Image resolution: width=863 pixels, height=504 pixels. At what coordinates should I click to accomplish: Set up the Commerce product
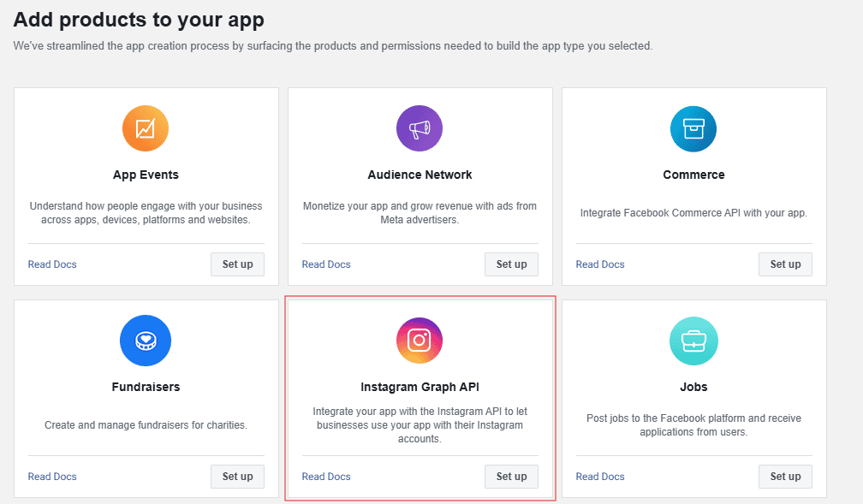click(785, 264)
